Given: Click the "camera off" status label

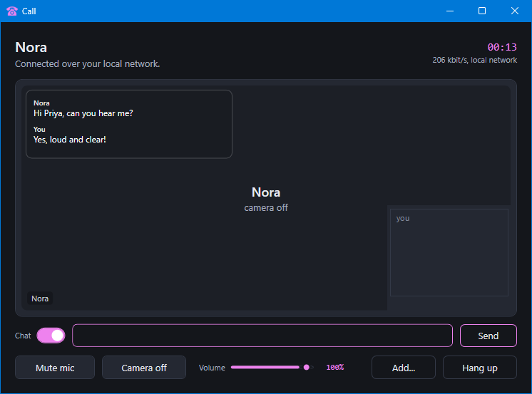Looking at the screenshot, I should pos(266,207).
